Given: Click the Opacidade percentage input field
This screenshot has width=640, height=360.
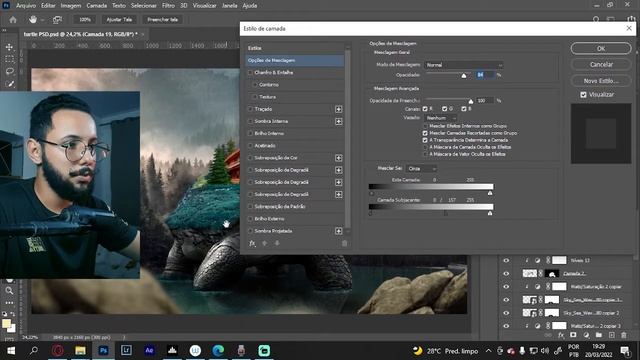Looking at the screenshot, I should click(x=484, y=75).
